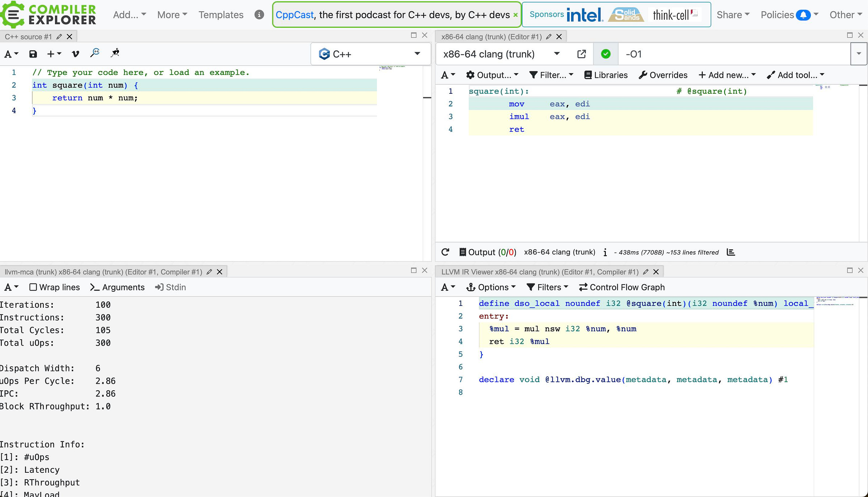Click the recompile refresh icon
868x497 pixels.
pyautogui.click(x=445, y=252)
